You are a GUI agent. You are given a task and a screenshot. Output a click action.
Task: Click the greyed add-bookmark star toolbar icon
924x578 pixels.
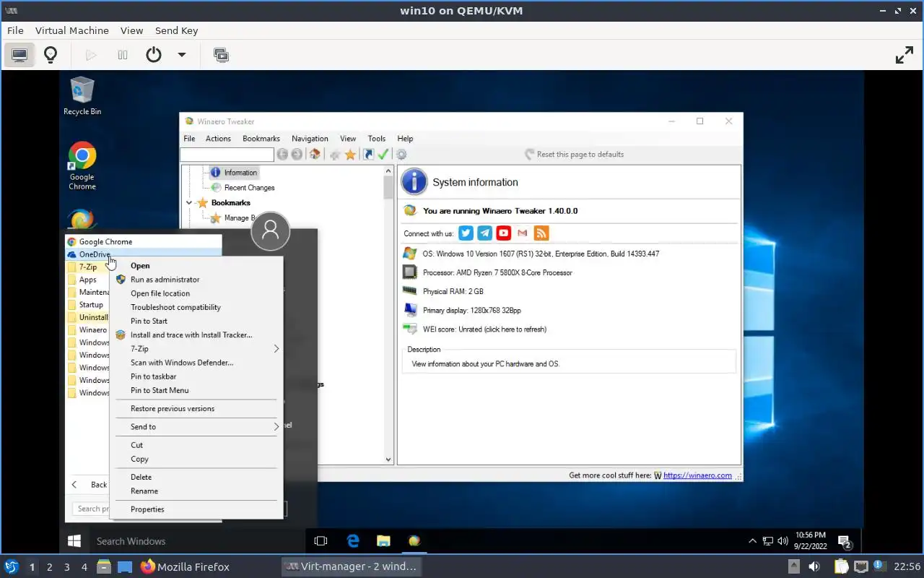335,155
